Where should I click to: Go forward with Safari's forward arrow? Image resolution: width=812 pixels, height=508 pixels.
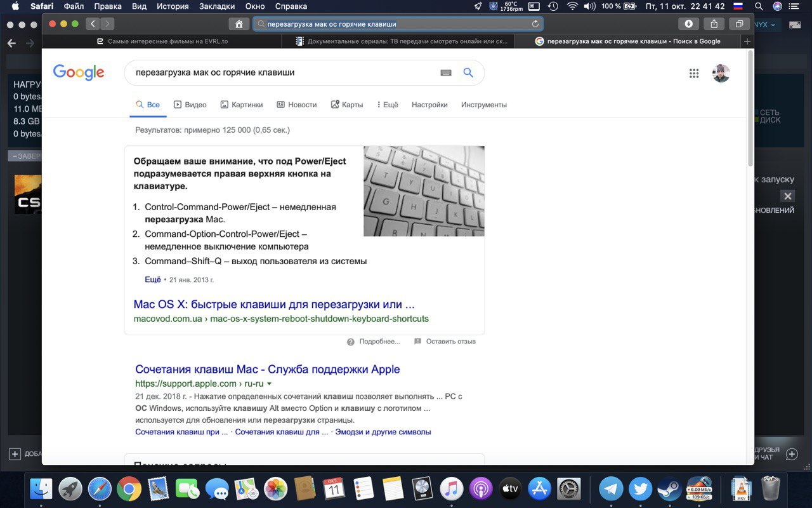[x=107, y=24]
